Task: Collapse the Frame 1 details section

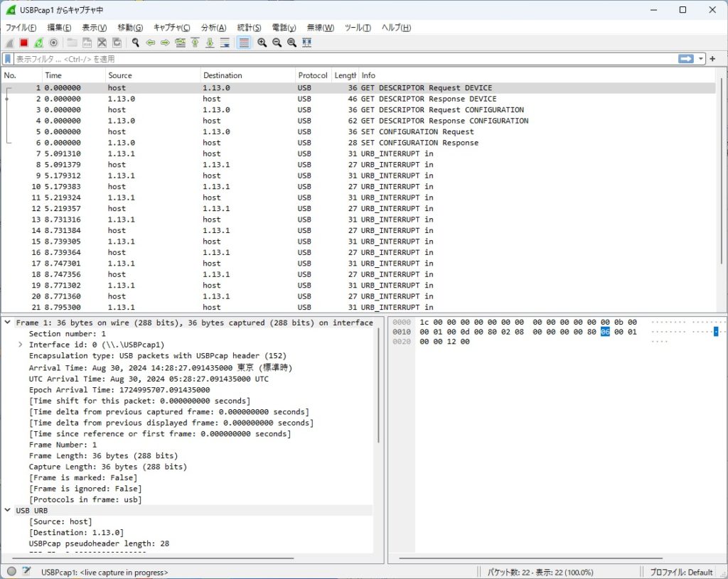Action: pyautogui.click(x=8, y=323)
